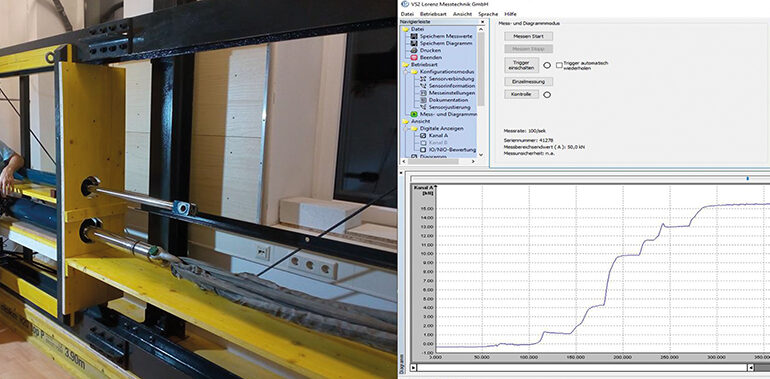Open Sensorverbindung via its tree icon
The image size is (770, 379).
[423, 79]
